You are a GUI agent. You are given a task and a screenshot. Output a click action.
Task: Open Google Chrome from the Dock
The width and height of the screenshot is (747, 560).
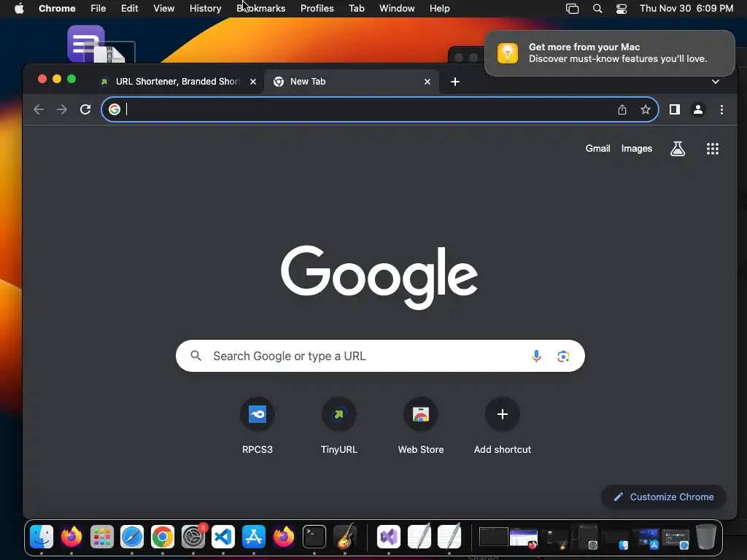tap(163, 537)
